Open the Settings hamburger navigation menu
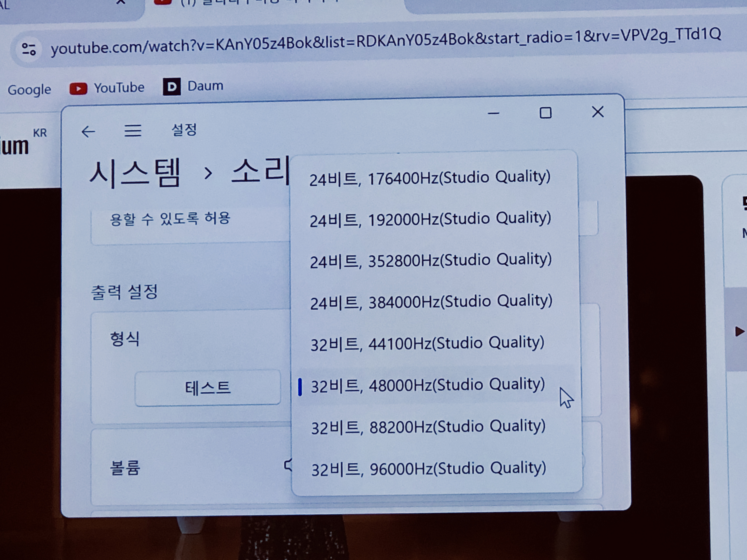This screenshot has width=747, height=560. click(x=133, y=130)
